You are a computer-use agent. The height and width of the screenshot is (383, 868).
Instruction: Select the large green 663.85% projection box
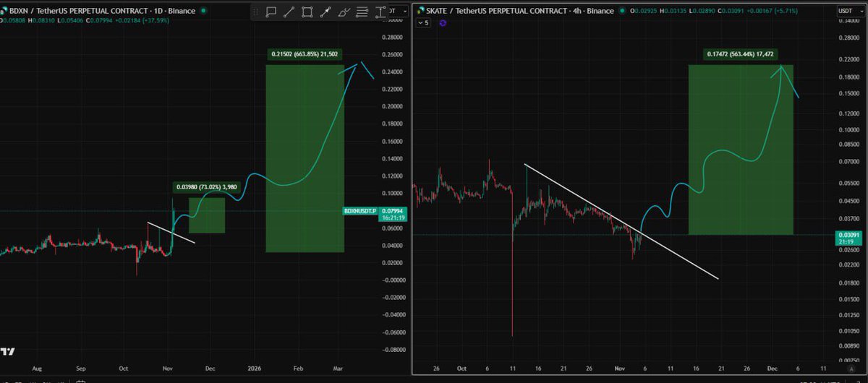coord(305,158)
